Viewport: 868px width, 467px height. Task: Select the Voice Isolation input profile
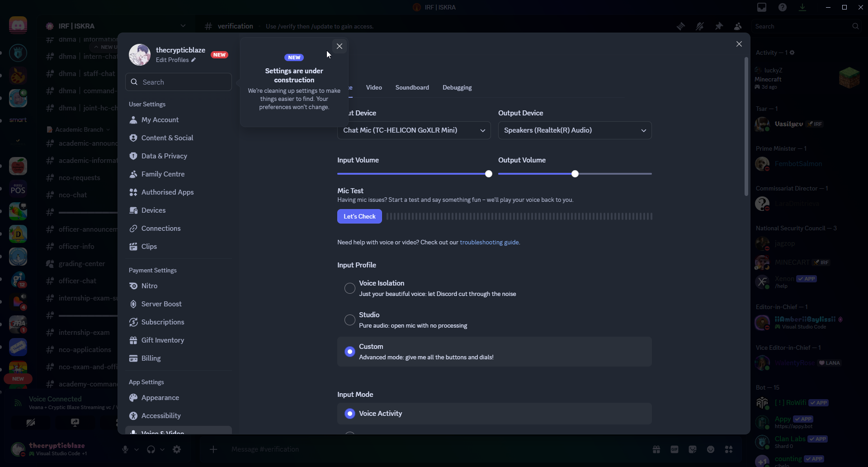[x=349, y=288]
